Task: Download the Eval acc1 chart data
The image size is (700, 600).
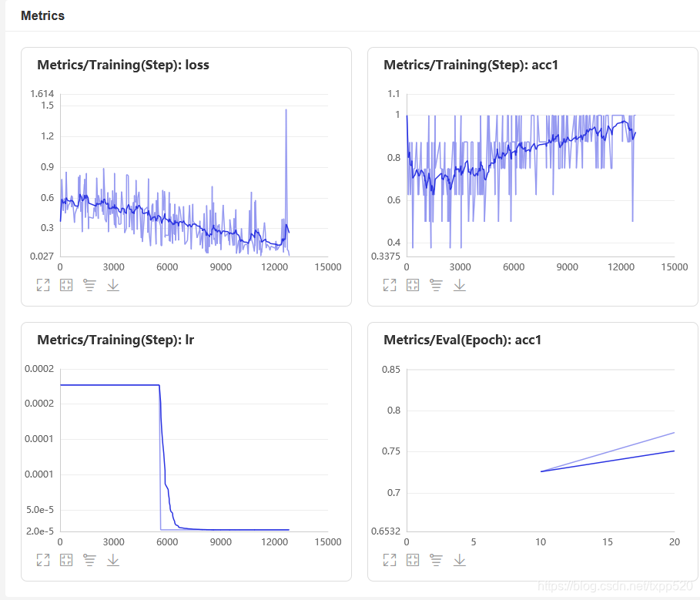Action: pos(460,560)
